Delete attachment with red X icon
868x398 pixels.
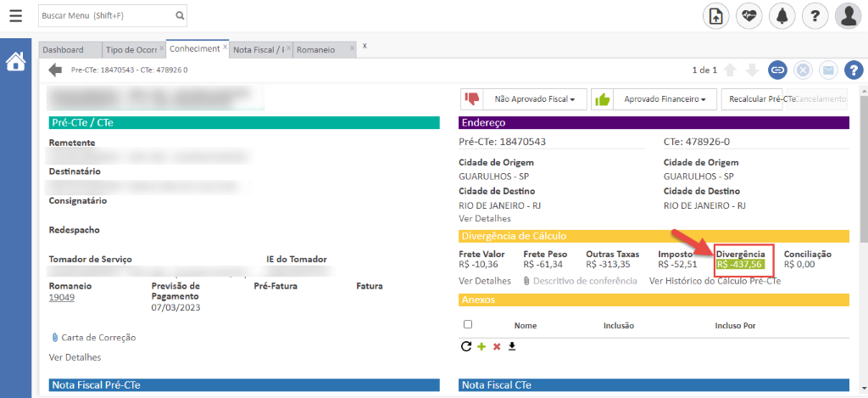click(x=497, y=346)
